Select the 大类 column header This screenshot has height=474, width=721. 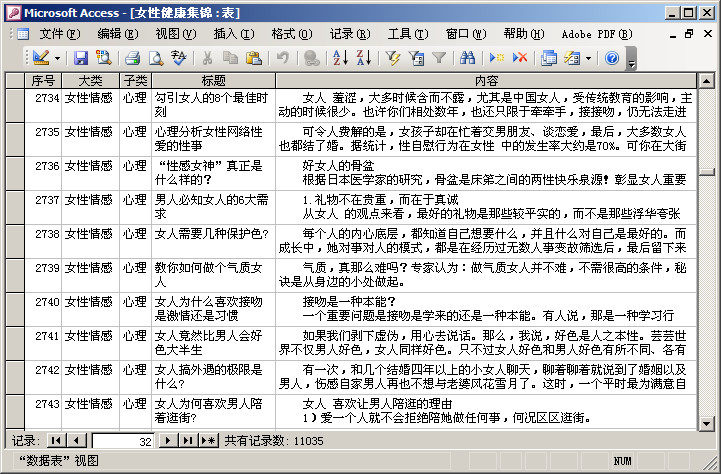(91, 81)
